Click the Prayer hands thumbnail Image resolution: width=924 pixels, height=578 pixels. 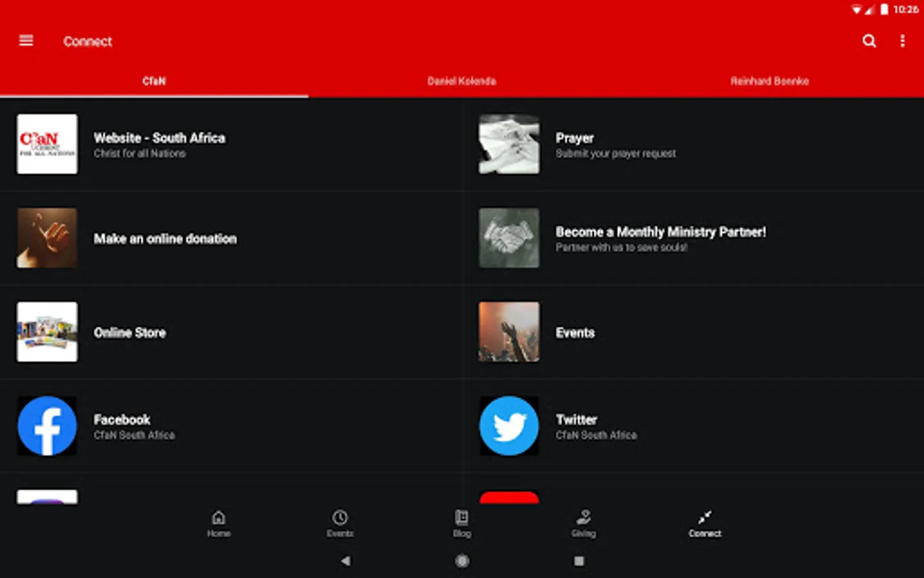coord(509,144)
